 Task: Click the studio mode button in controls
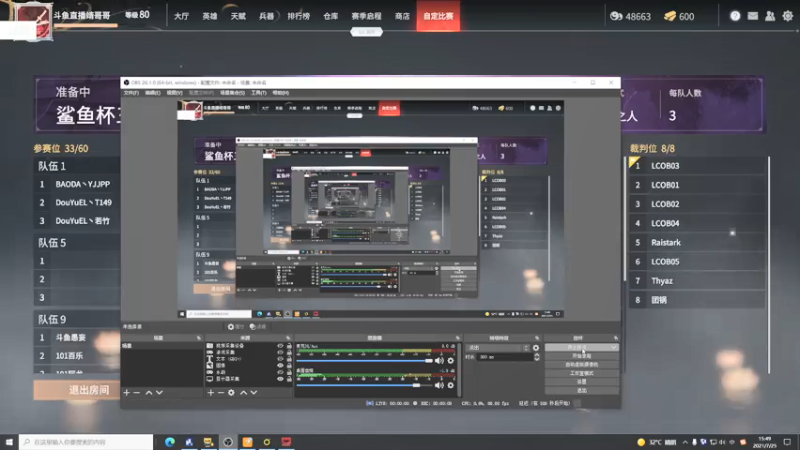582,373
